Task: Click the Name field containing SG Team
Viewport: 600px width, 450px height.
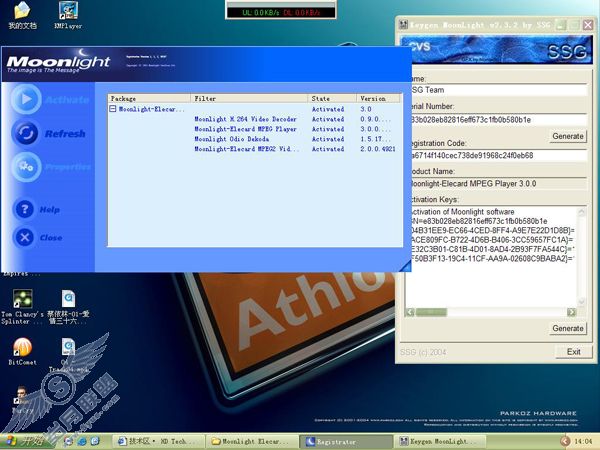Action: pyautogui.click(x=499, y=90)
